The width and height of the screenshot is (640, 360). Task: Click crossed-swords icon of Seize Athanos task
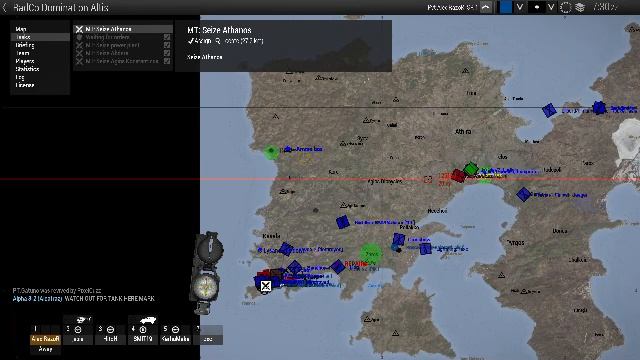pyautogui.click(x=79, y=29)
